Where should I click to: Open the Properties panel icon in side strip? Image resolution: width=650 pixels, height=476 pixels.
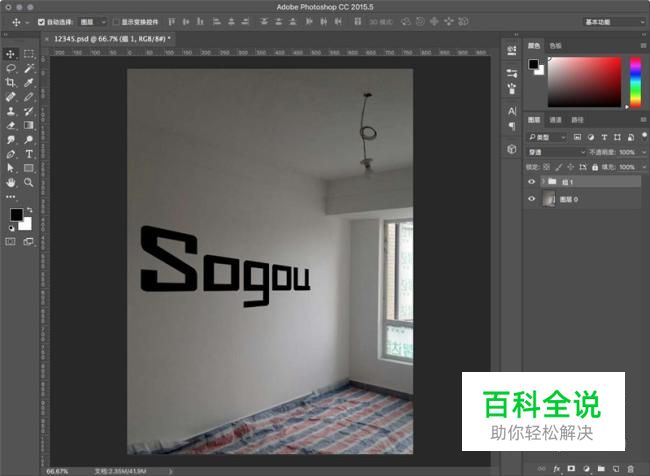[512, 51]
